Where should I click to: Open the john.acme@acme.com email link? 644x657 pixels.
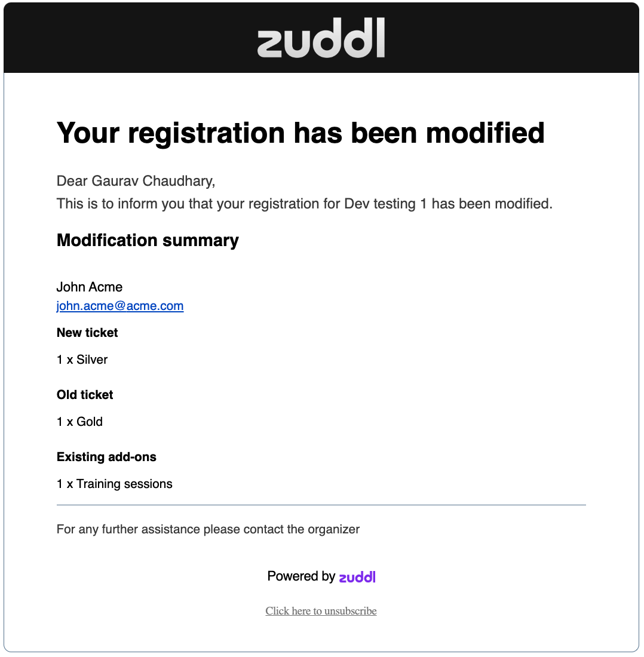point(120,306)
